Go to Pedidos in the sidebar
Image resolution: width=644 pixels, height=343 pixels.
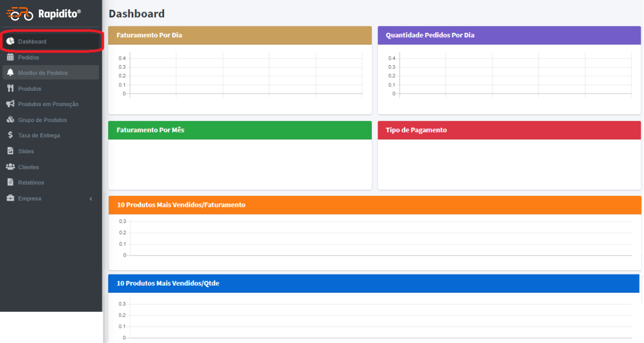tap(51, 57)
